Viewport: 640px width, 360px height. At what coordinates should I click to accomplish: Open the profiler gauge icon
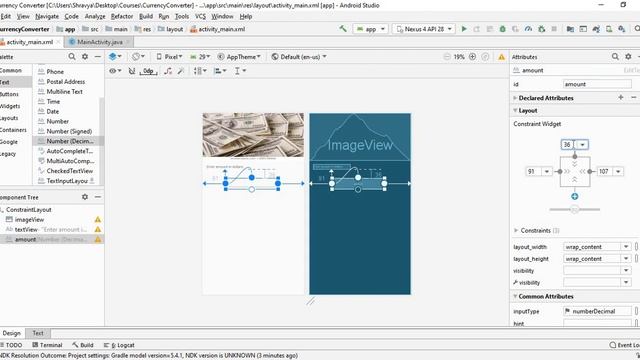(529, 29)
